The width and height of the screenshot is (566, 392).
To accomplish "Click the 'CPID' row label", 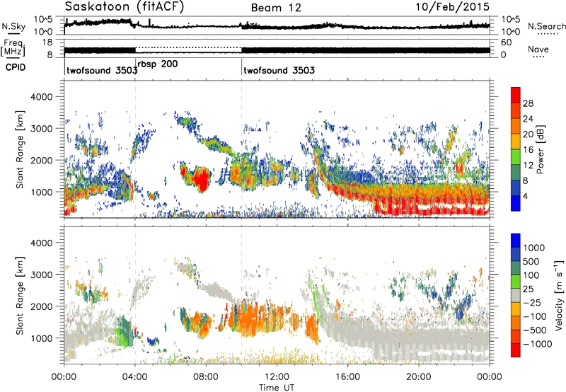I will point(16,67).
